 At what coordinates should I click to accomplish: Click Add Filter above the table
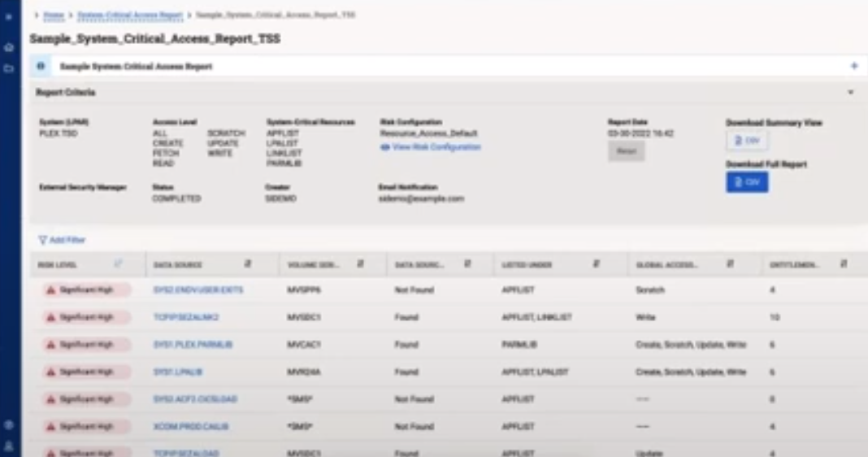click(62, 240)
